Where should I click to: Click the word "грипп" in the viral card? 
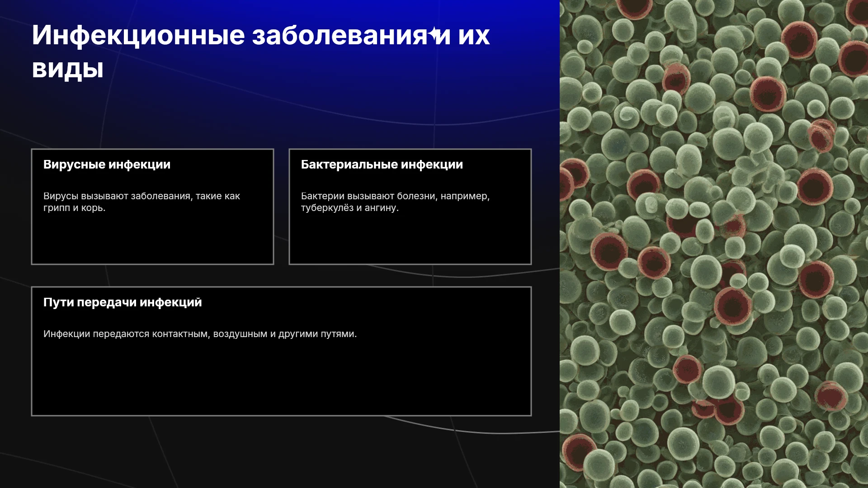click(57, 208)
